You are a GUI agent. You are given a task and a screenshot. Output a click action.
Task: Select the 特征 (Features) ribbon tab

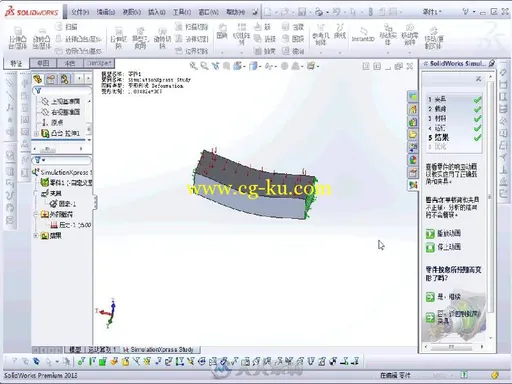[16, 63]
